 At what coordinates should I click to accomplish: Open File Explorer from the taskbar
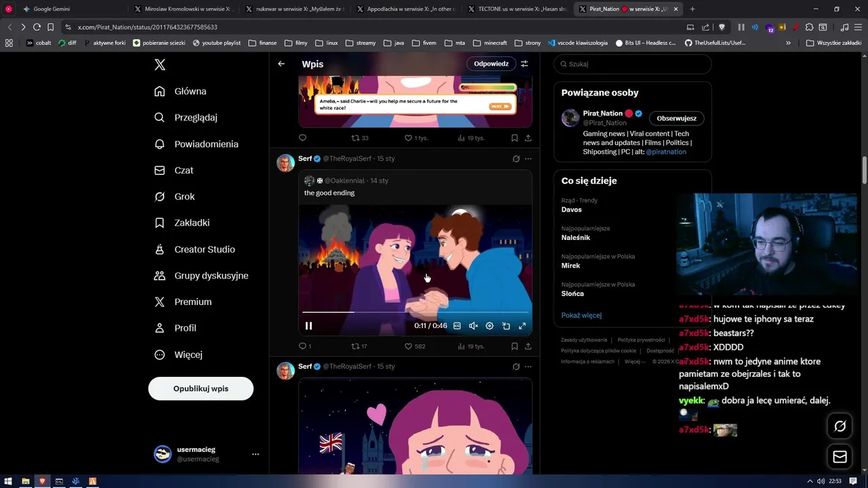pos(26,481)
